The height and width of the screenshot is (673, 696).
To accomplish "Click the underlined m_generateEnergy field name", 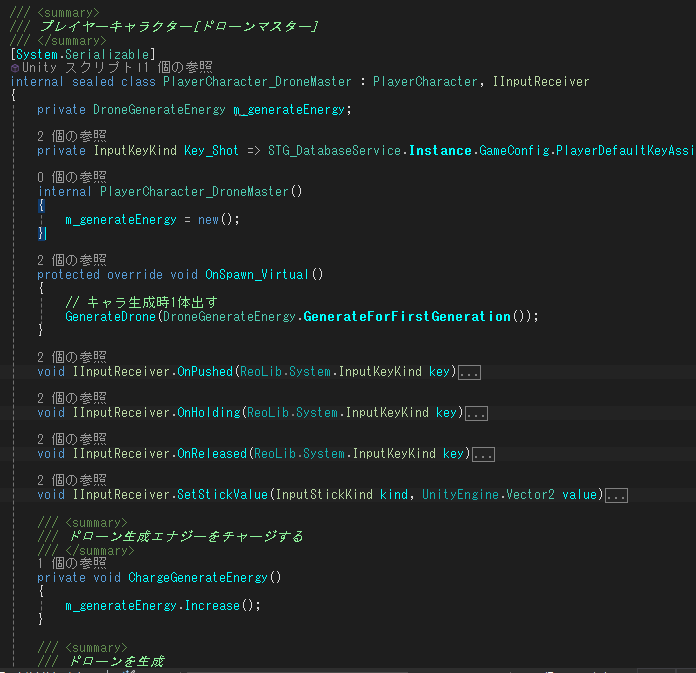I will 289,110.
